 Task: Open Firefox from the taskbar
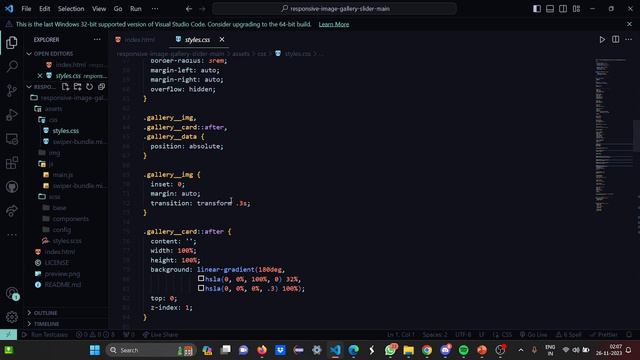tap(262, 350)
